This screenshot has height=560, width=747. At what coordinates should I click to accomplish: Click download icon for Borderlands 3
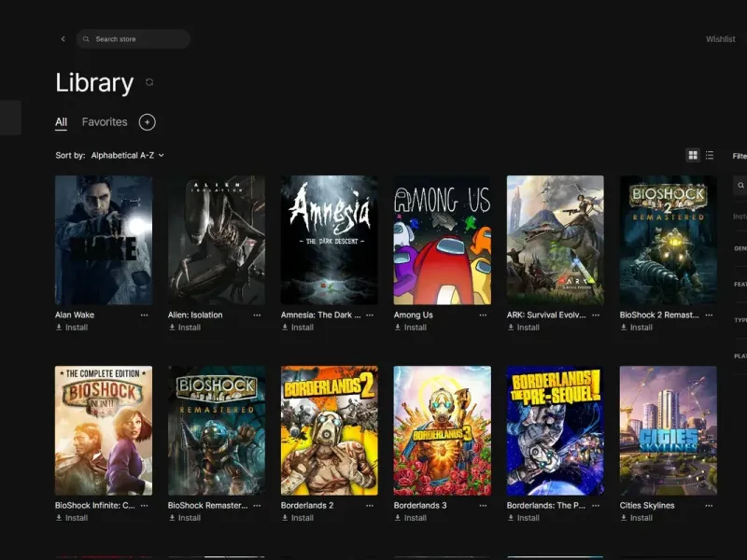[x=398, y=518]
